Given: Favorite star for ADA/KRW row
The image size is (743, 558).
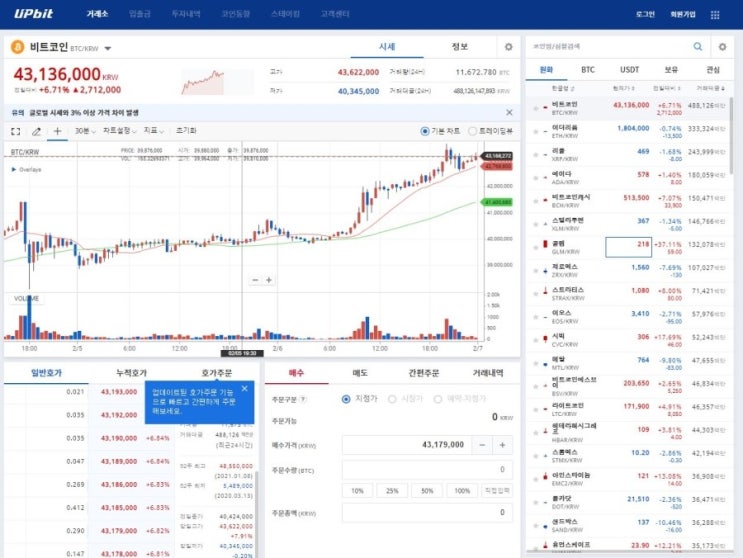Looking at the screenshot, I should coord(536,178).
